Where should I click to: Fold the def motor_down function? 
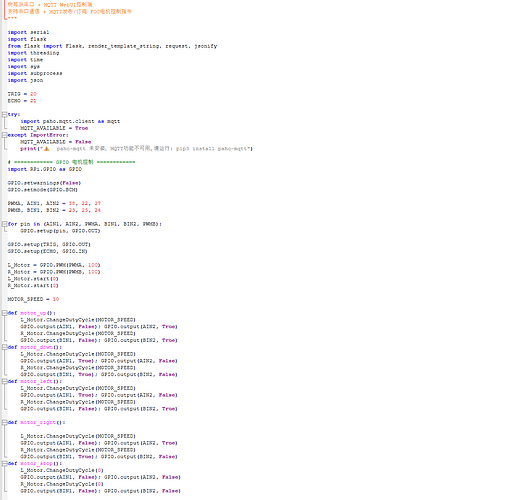4,347
